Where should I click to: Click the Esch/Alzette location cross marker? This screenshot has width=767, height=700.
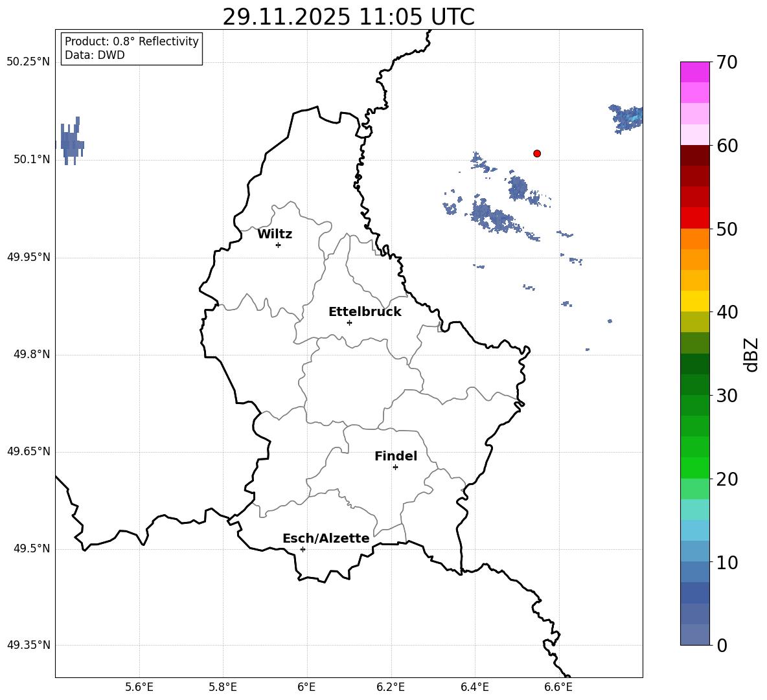click(x=303, y=549)
